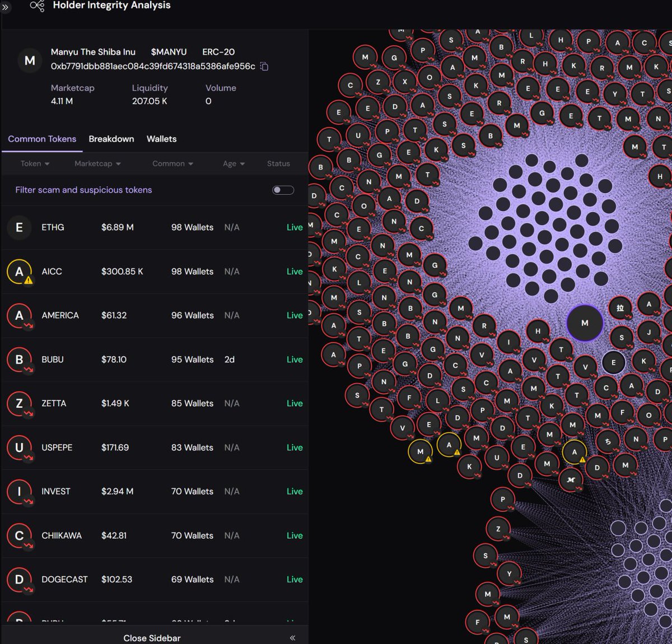This screenshot has height=644, width=672.
Task: Click Holder Integrity Analysis graph icon
Action: click(x=37, y=6)
